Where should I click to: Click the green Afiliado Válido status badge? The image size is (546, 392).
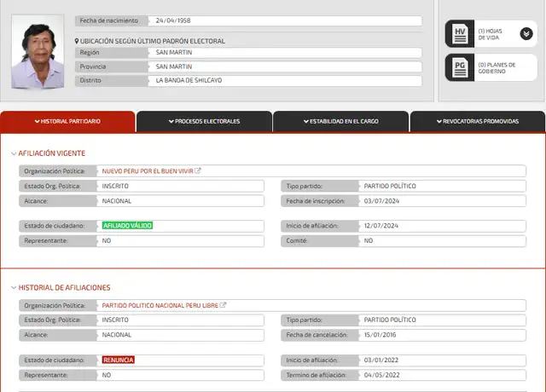point(127,226)
